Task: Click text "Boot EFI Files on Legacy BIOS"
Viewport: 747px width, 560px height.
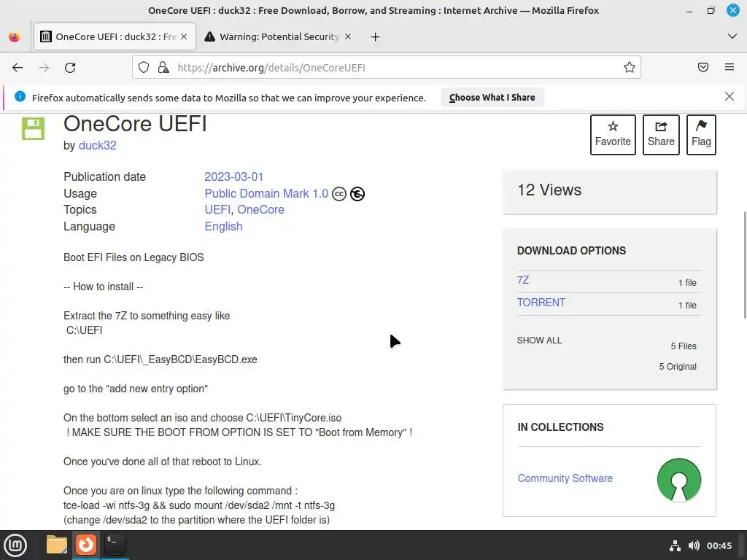Action: [133, 257]
